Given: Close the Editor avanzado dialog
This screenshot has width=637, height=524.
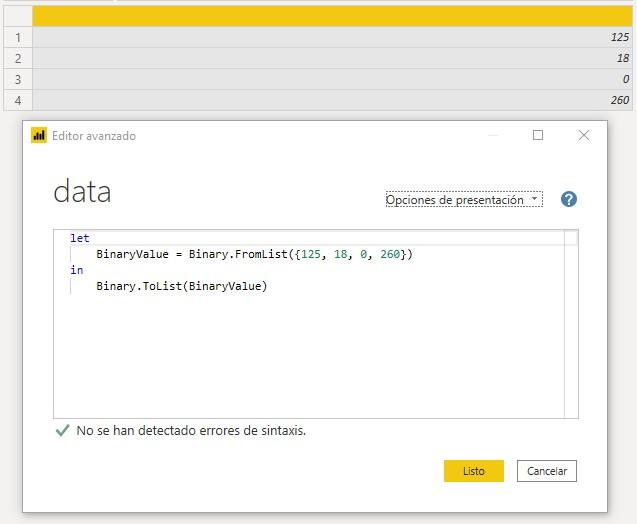Looking at the screenshot, I should click(x=584, y=135).
